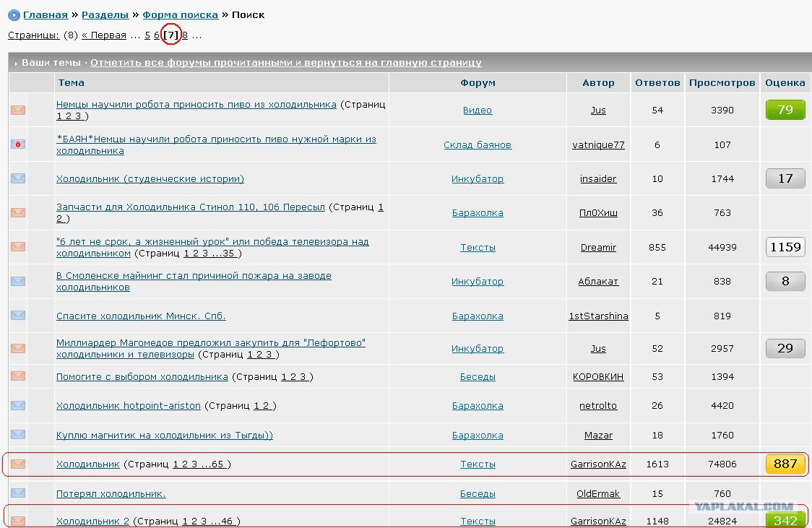Open Инкубатор forum in Магомедов row
Image resolution: width=812 pixels, height=528 pixels.
[x=478, y=349]
